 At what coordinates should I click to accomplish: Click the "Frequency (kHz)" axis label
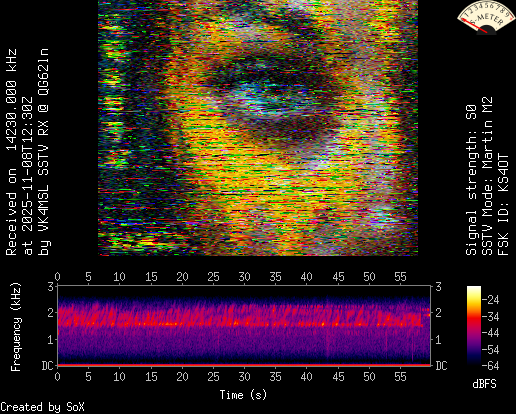pyautogui.click(x=15, y=327)
